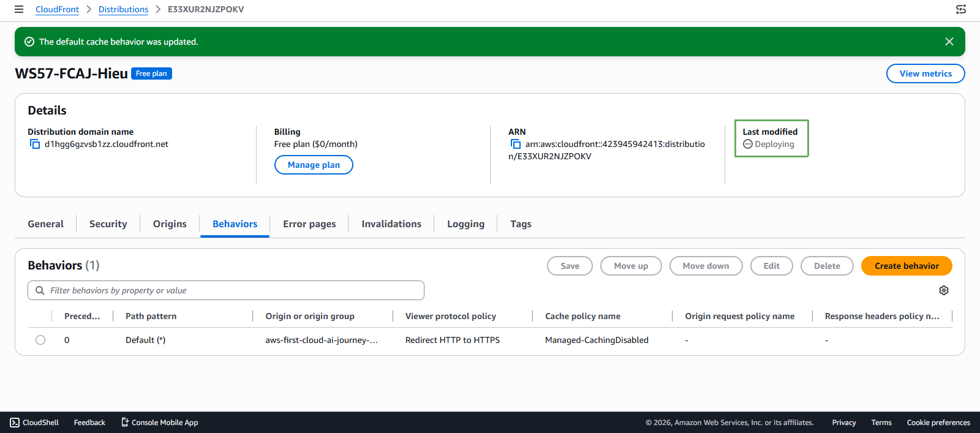Viewport: 980px width, 433px height.
Task: Click the success checkmark icon in banner
Action: (29, 42)
